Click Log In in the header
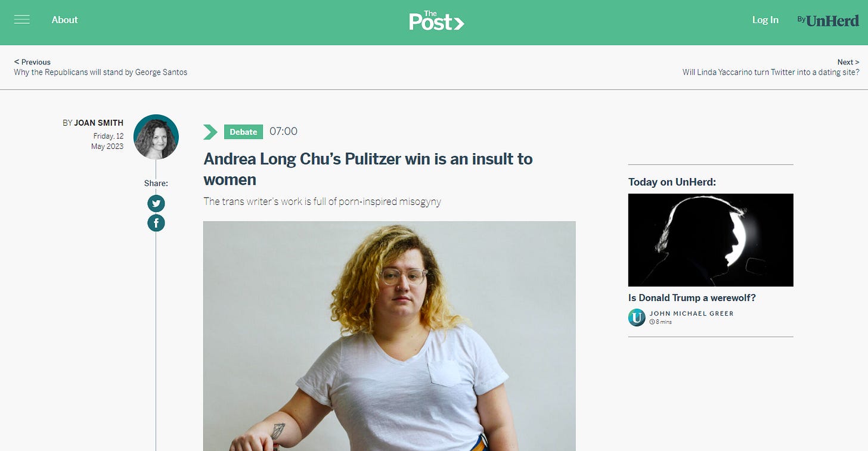Screen dimensions: 868x451 (765, 20)
